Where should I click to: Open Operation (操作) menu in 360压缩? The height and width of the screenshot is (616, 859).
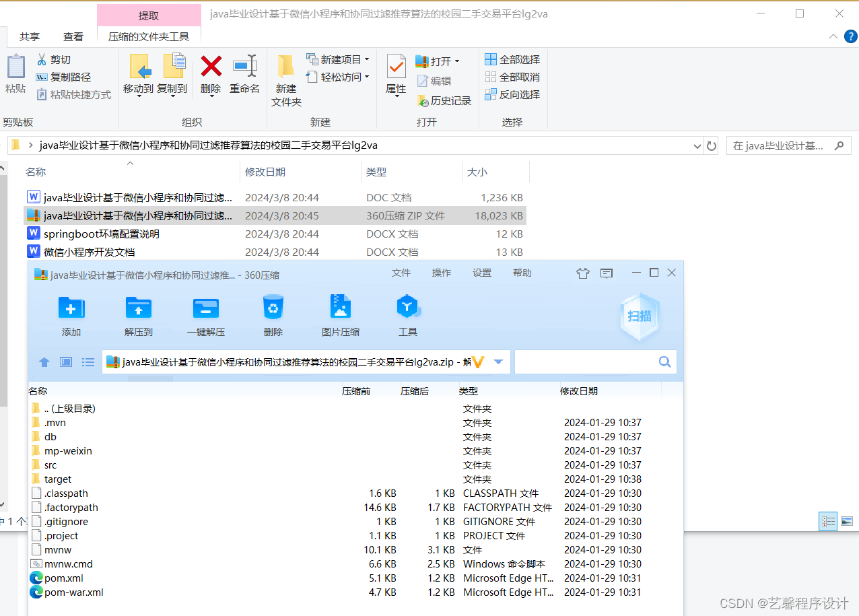click(x=442, y=273)
